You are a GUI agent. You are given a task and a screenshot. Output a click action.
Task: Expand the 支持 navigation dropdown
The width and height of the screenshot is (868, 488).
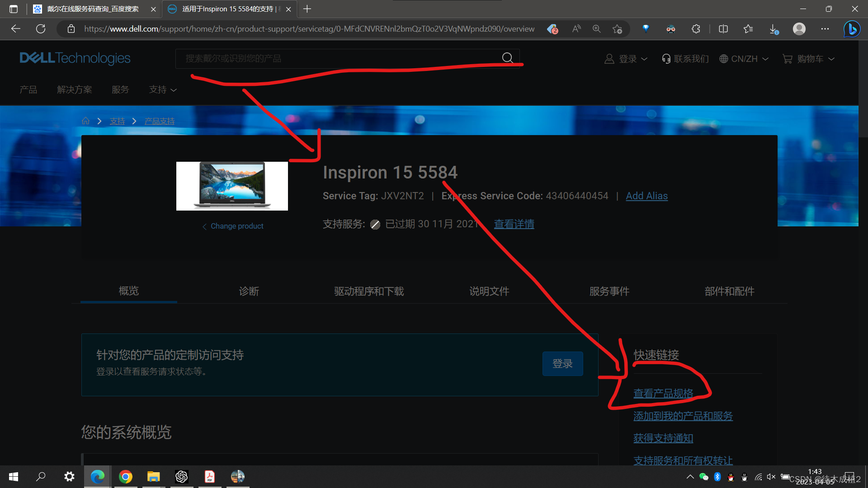click(163, 89)
